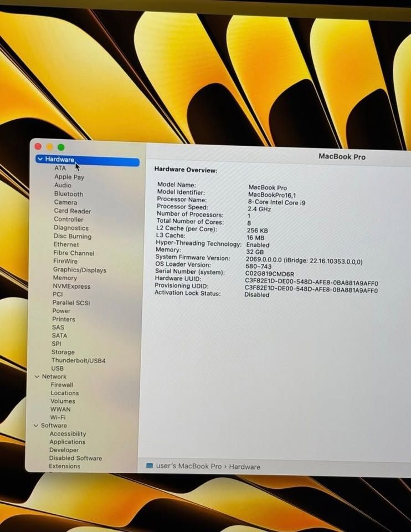Open the ATA sidebar entry
Image resolution: width=411 pixels, height=532 pixels.
click(x=60, y=168)
